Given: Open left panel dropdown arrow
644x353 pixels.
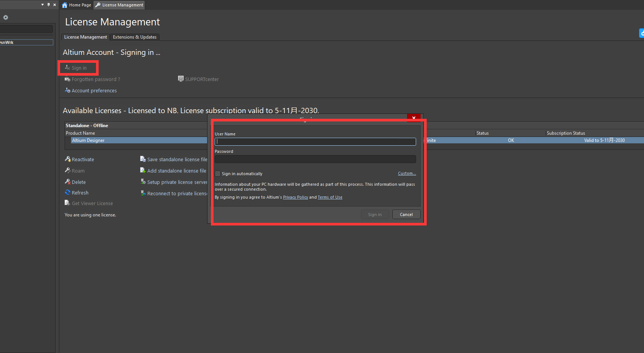Looking at the screenshot, I should tap(42, 5).
